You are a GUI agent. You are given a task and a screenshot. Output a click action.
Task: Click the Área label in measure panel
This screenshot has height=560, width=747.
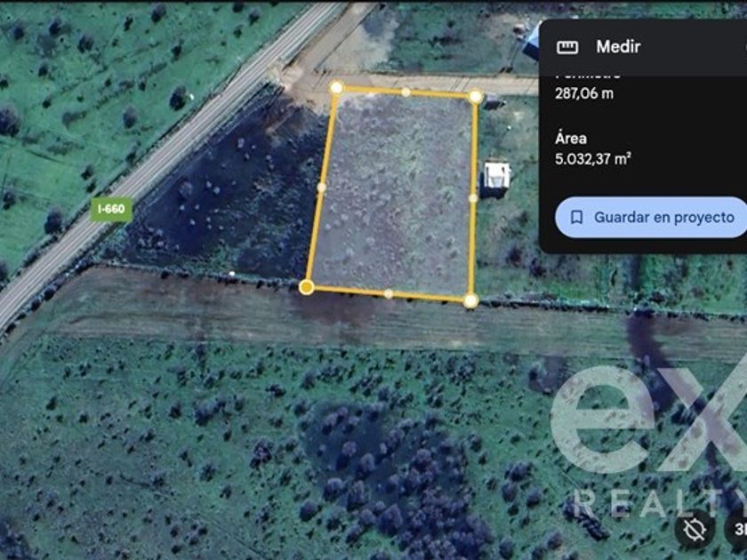pyautogui.click(x=571, y=139)
